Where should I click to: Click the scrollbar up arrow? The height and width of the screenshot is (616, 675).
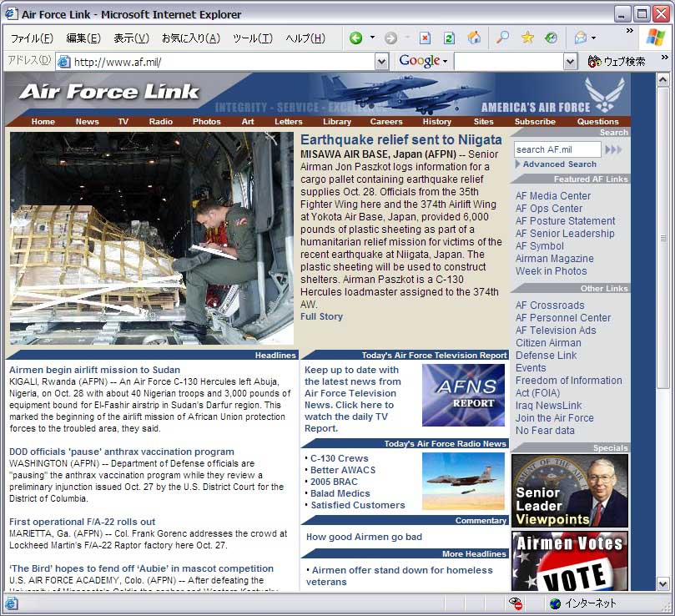(663, 80)
